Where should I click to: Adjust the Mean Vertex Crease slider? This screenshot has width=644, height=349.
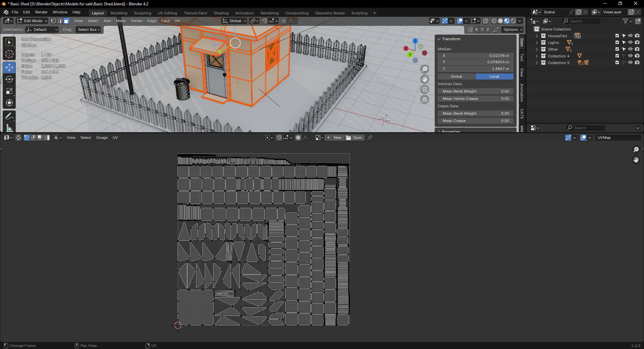(476, 99)
